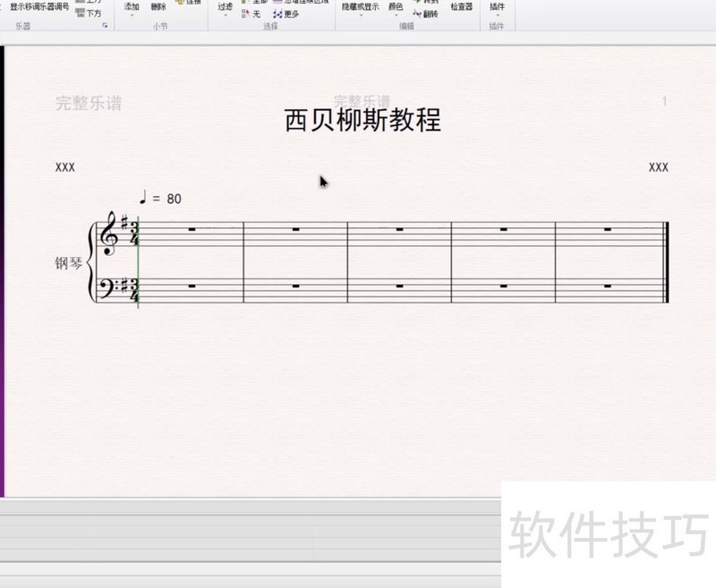Viewport: 716px width, 588px height.
Task: Select the final double barline
Action: [x=666, y=262]
